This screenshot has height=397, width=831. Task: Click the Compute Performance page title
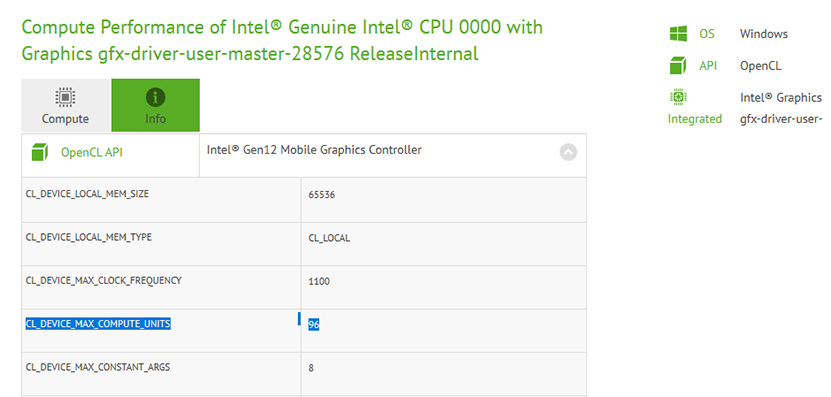point(282,40)
